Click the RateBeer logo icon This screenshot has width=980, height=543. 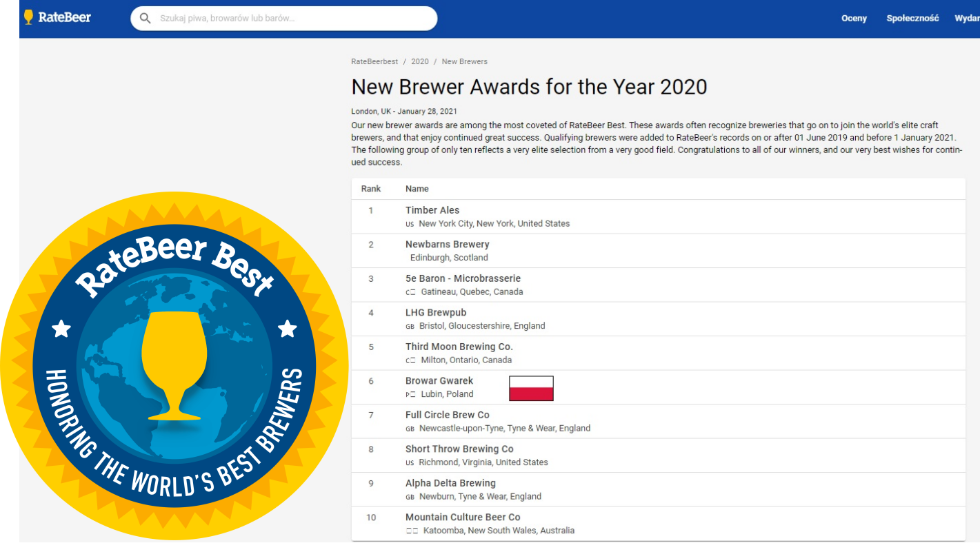tap(28, 17)
